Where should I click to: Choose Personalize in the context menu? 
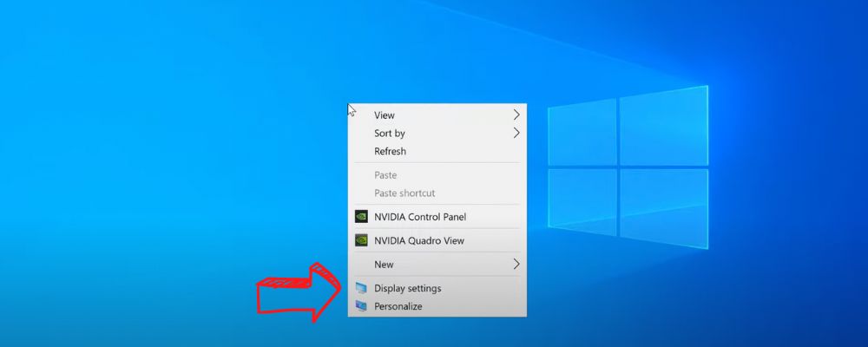point(437,306)
